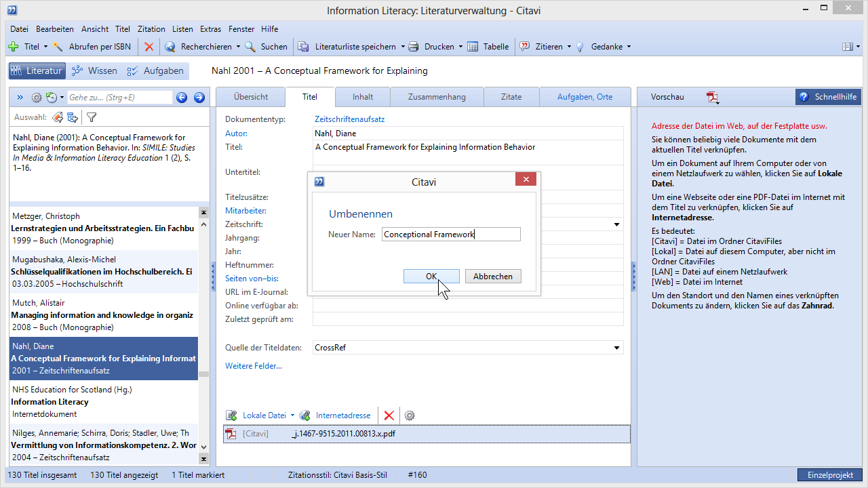Expand the Zitieren dropdown arrow

569,47
